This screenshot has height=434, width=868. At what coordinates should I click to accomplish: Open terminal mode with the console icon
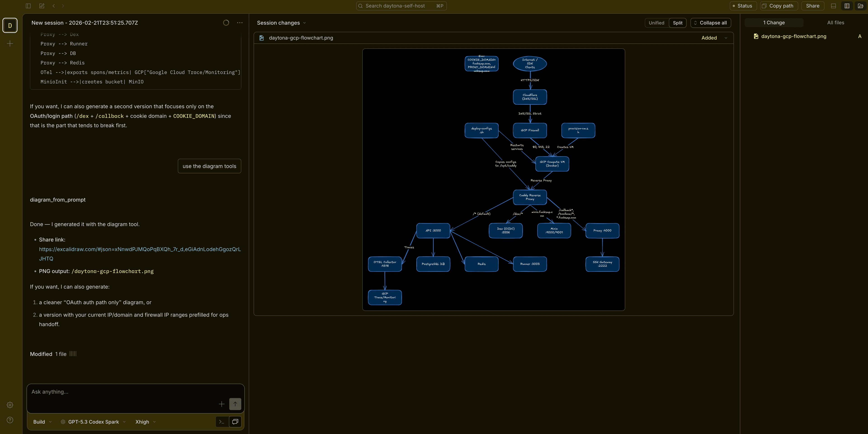[222, 422]
